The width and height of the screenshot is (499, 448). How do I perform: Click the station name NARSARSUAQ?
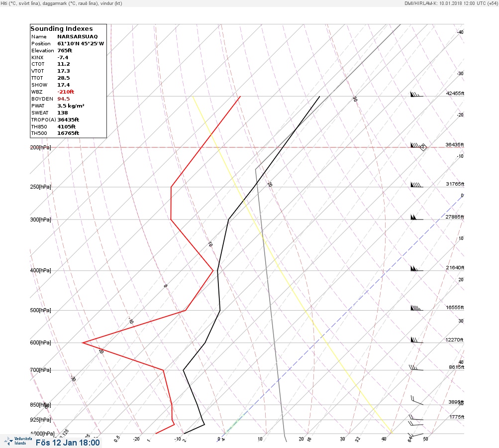tap(77, 37)
